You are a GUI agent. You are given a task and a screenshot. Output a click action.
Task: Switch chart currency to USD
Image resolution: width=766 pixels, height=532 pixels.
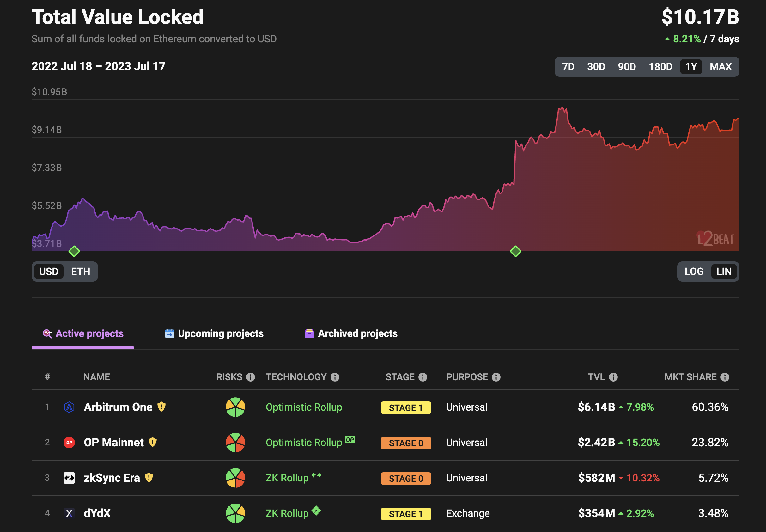[x=49, y=272]
